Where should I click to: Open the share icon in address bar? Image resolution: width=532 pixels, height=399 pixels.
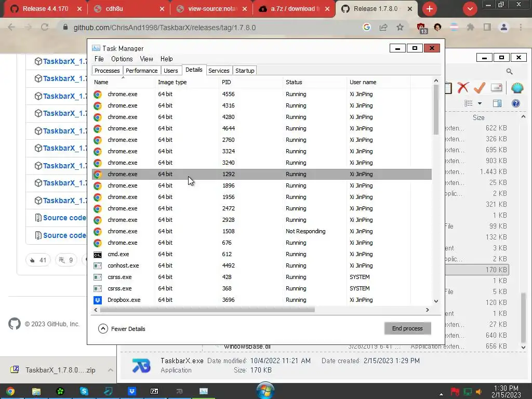383,27
